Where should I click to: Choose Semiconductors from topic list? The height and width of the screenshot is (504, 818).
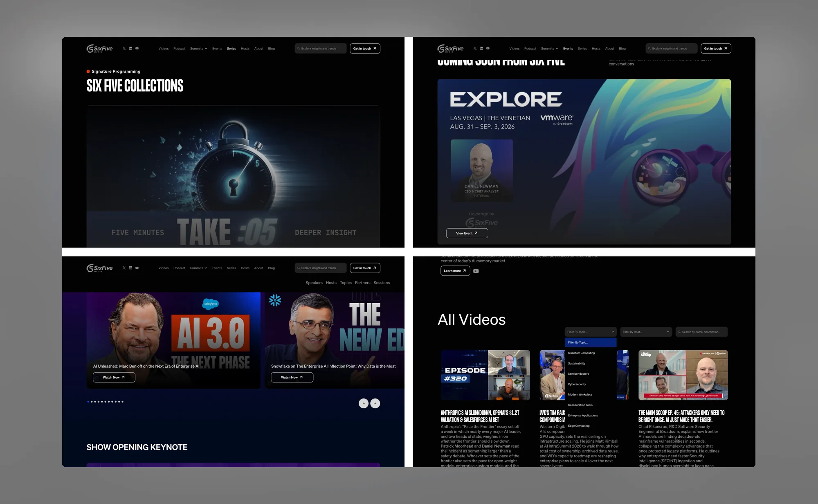pyautogui.click(x=591, y=373)
